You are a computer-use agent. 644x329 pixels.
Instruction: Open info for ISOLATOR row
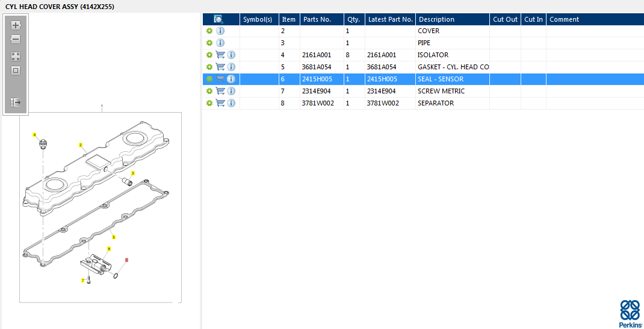pos(231,55)
